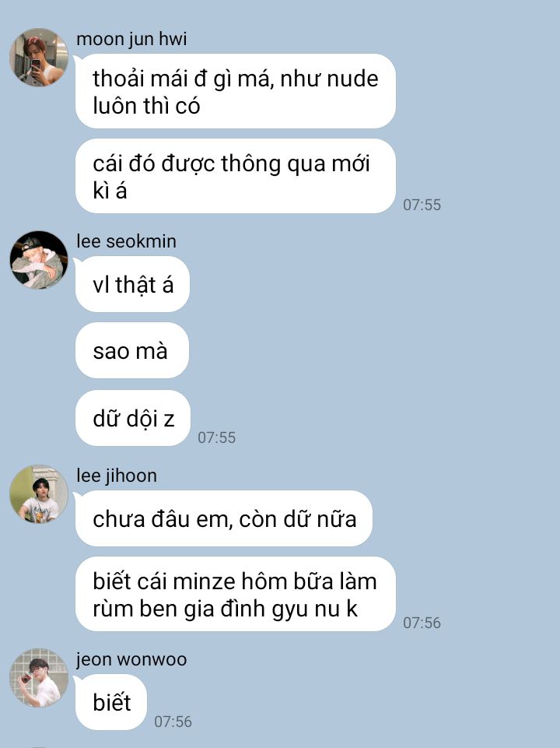The height and width of the screenshot is (748, 560).
Task: Select message 'biết cái minze hôm bữa'
Action: pyautogui.click(x=236, y=594)
